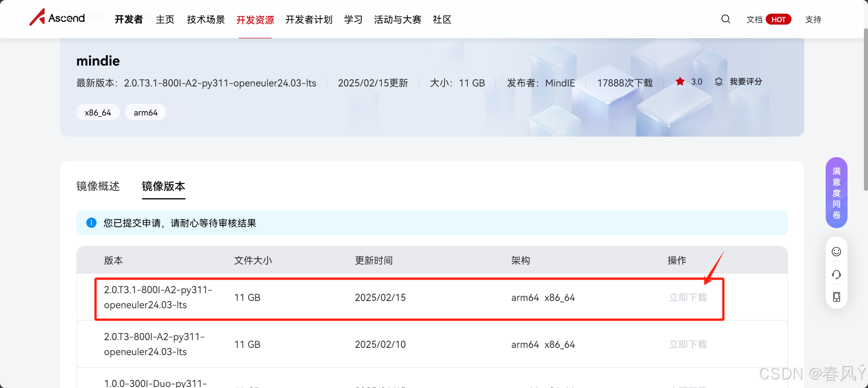Go to 主页 in navigation
This screenshot has height=388, width=868.
[165, 20]
